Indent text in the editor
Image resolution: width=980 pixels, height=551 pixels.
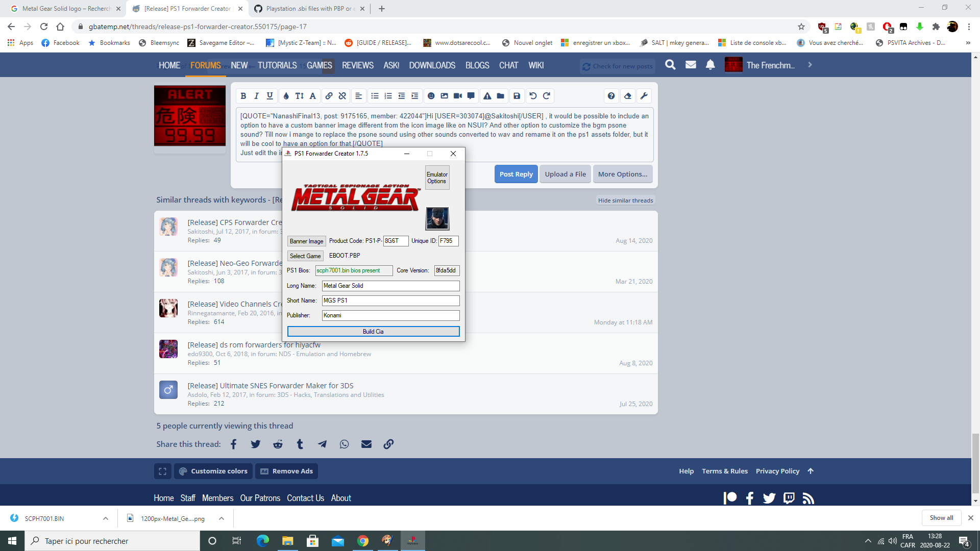click(x=415, y=96)
